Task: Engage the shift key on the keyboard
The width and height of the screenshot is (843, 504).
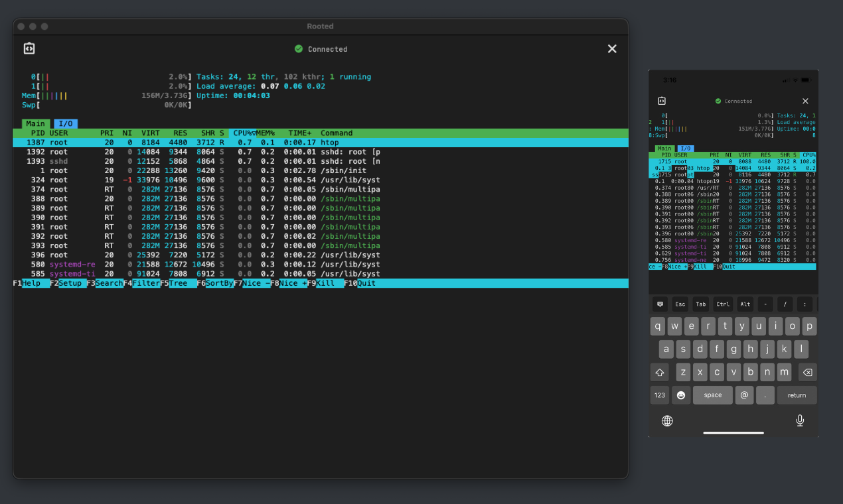Action: pyautogui.click(x=659, y=372)
